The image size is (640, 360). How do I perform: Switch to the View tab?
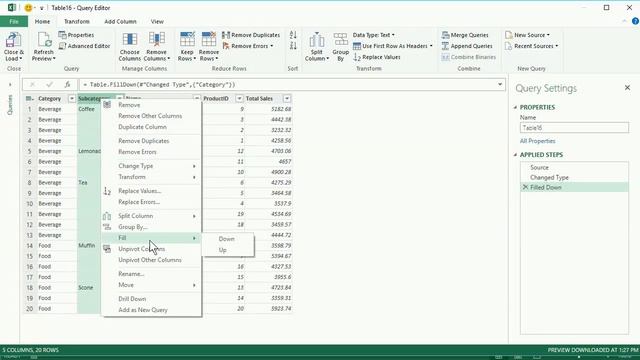point(157,22)
